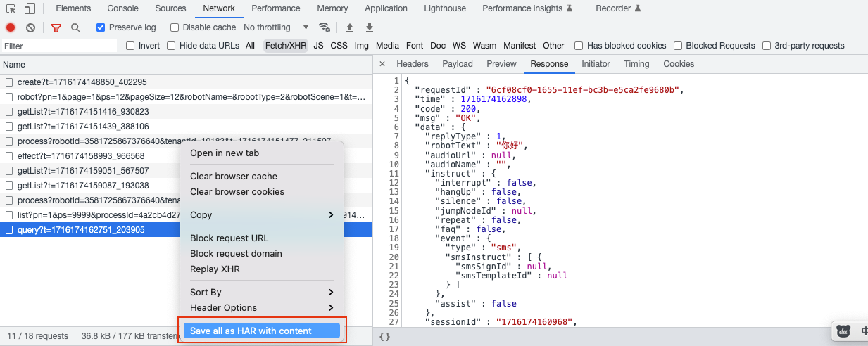The width and height of the screenshot is (868, 346).
Task: Open network conditions wifi icon
Action: pyautogui.click(x=325, y=27)
